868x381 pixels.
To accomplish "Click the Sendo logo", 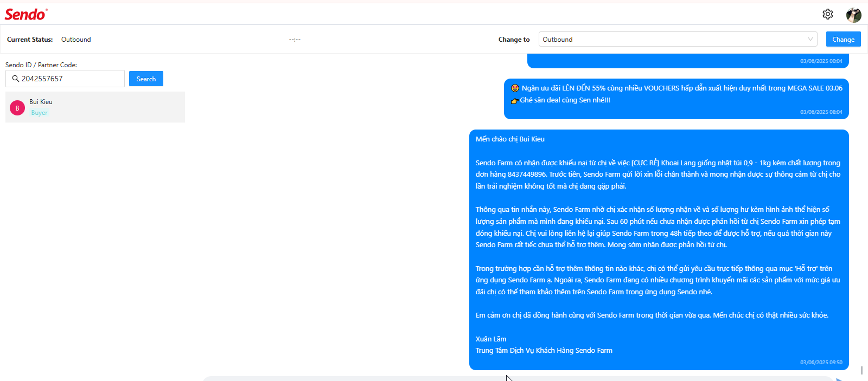I will point(26,14).
